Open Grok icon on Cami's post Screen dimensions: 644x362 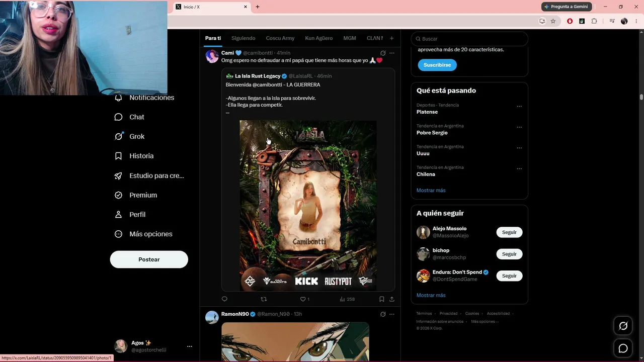tap(383, 53)
